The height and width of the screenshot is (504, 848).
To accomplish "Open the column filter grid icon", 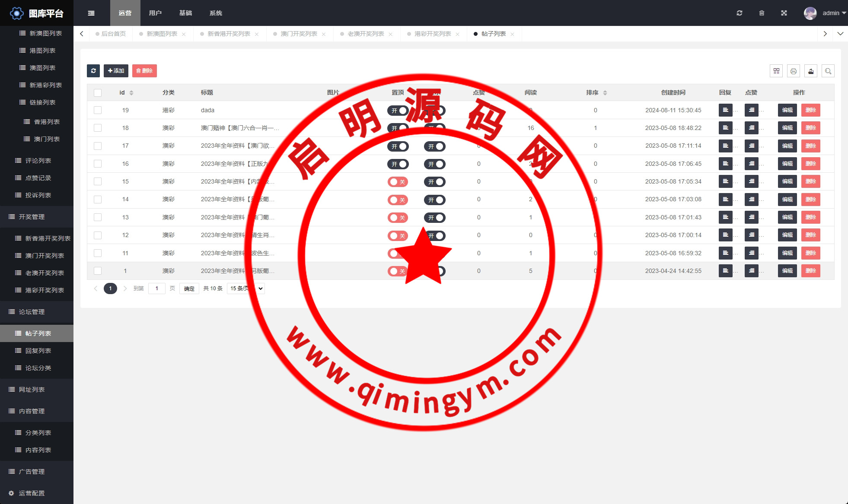I will coord(776,71).
